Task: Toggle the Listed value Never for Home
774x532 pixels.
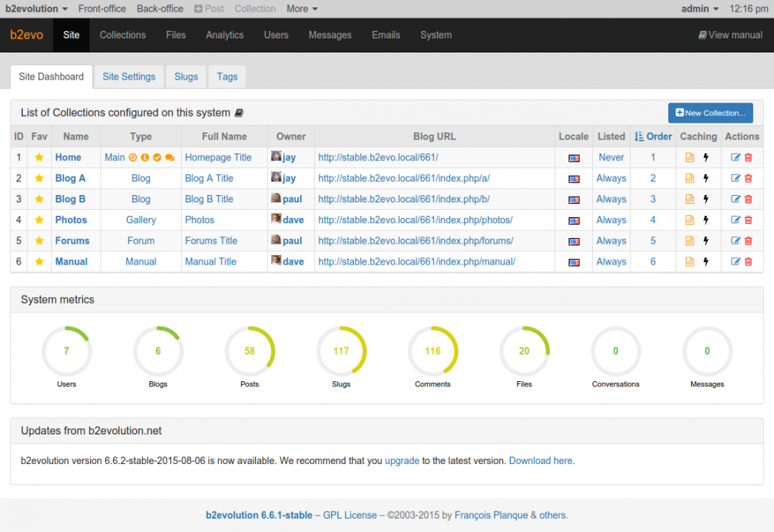Action: coord(611,157)
